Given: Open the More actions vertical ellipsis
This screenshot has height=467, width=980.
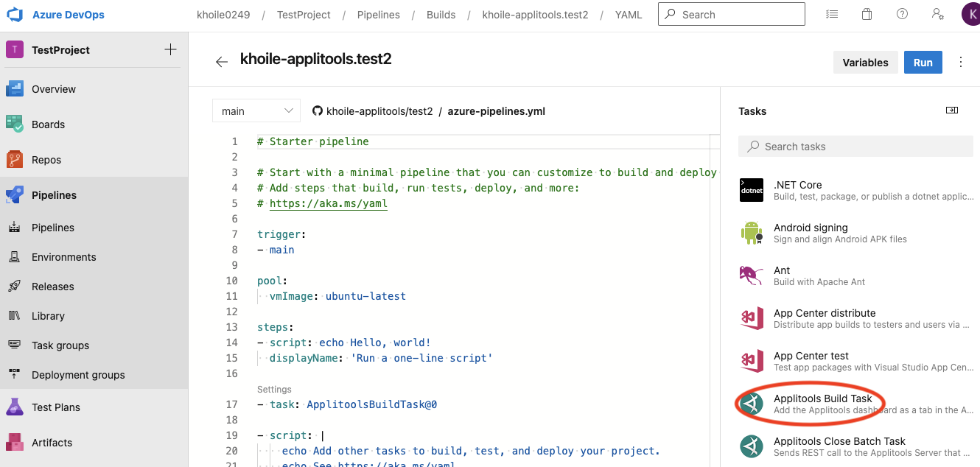Looking at the screenshot, I should coord(960,63).
